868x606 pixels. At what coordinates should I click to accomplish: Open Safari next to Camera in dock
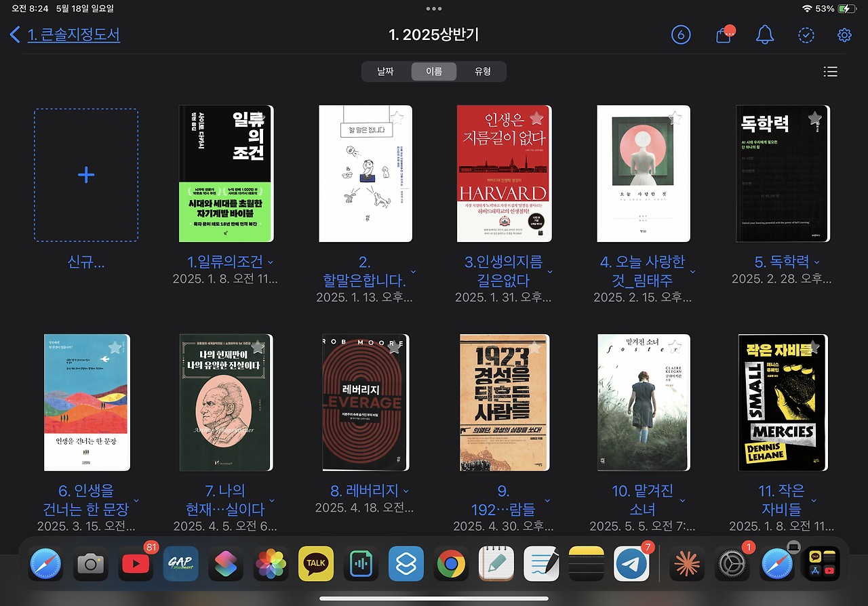[x=45, y=564]
